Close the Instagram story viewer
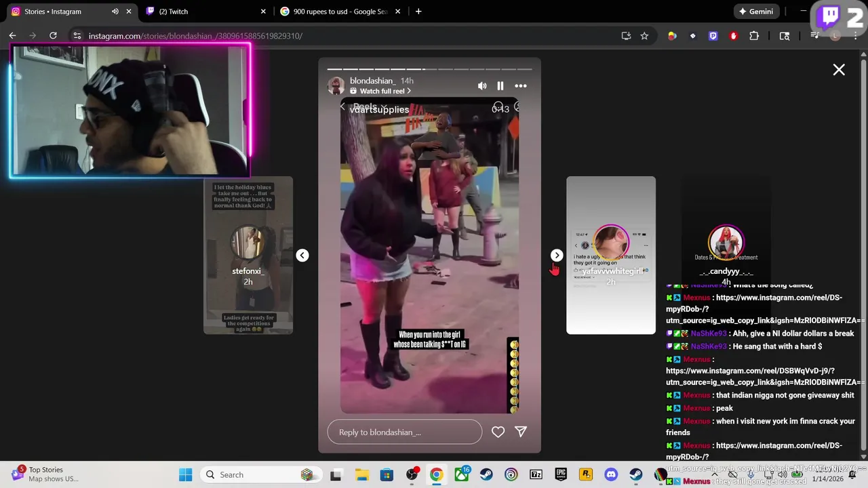Viewport: 868px width, 488px height. coord(839,70)
